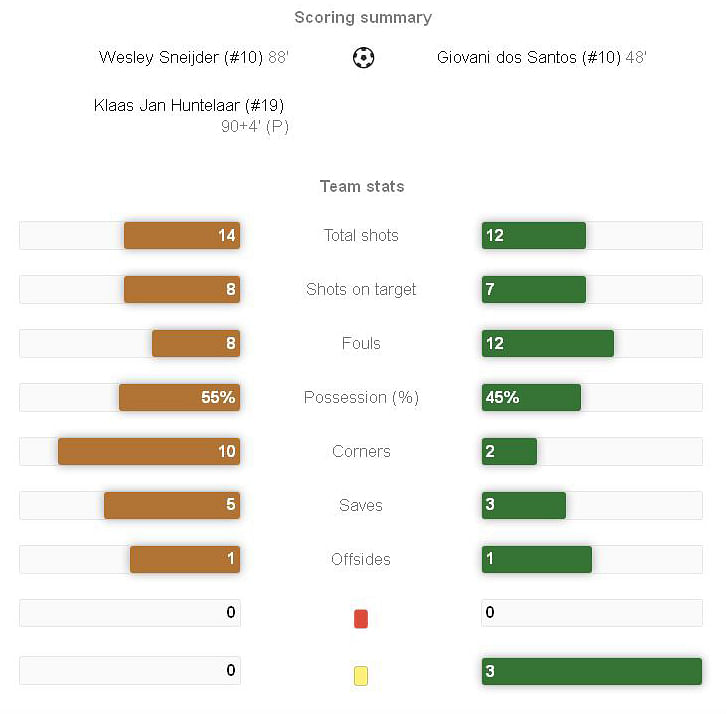Click the Fouls stat label

pyautogui.click(x=361, y=344)
